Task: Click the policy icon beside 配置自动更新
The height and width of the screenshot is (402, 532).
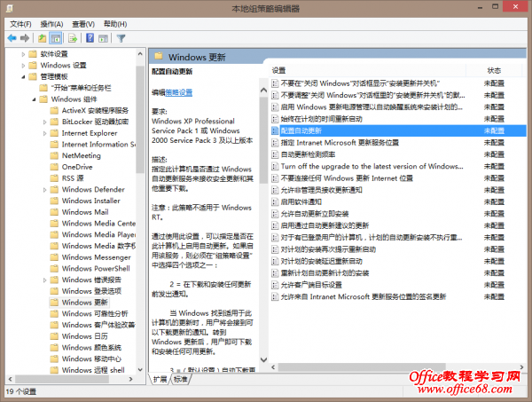Action: (x=275, y=130)
